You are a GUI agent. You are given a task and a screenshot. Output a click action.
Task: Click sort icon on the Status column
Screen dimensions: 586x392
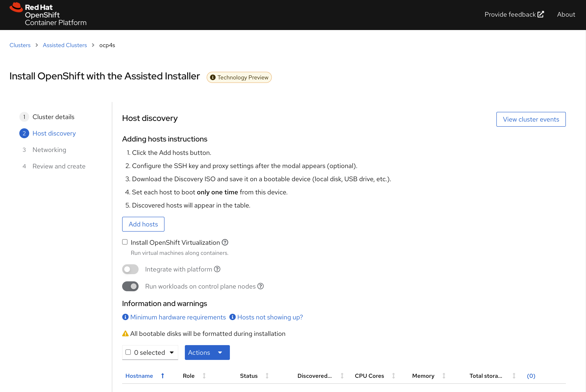267,376
